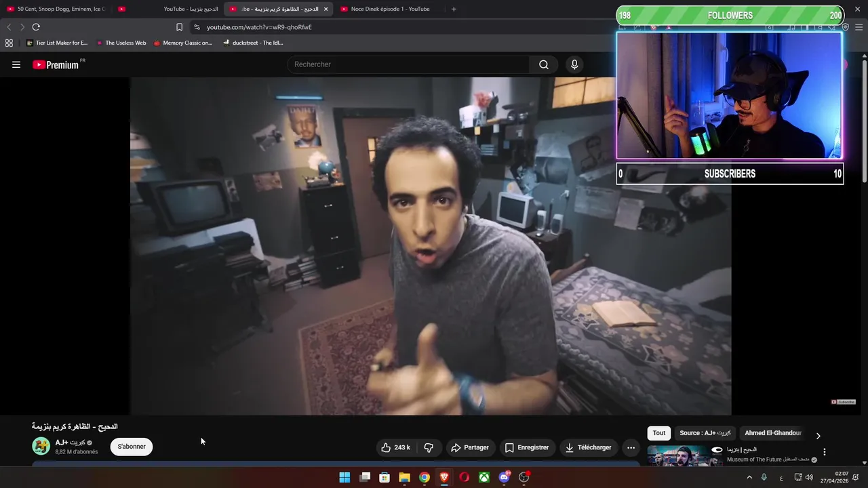The width and height of the screenshot is (868, 488).
Task: Click the video player to pause
Action: 431,246
